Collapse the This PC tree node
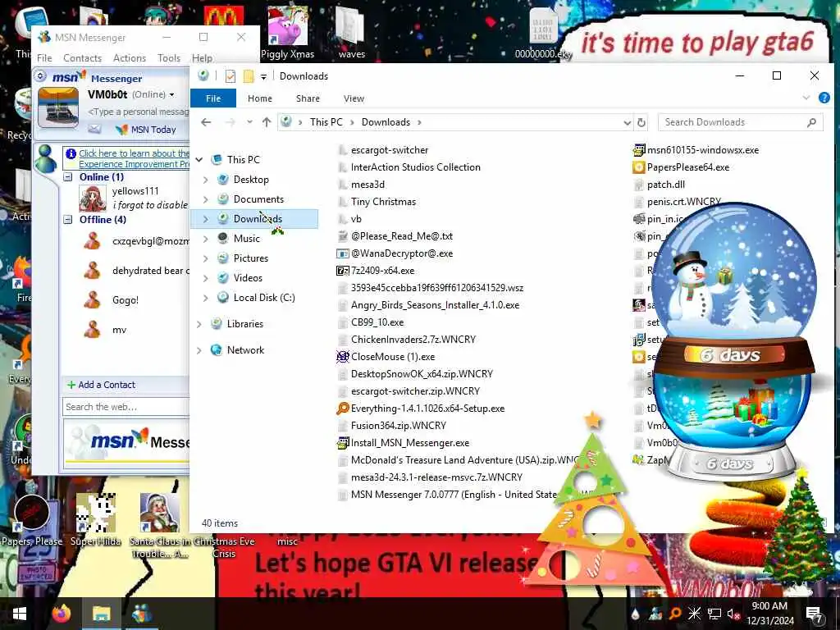 point(199,160)
